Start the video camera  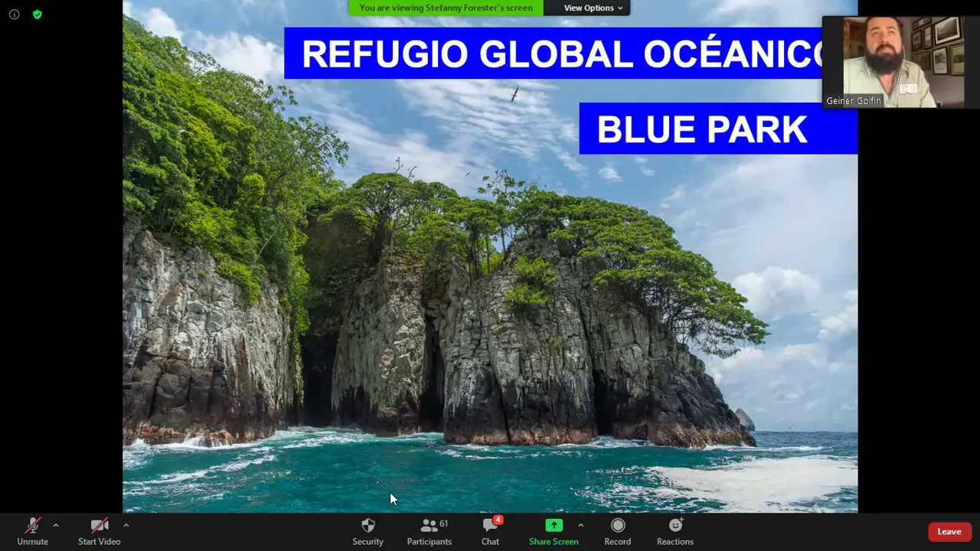point(99,531)
